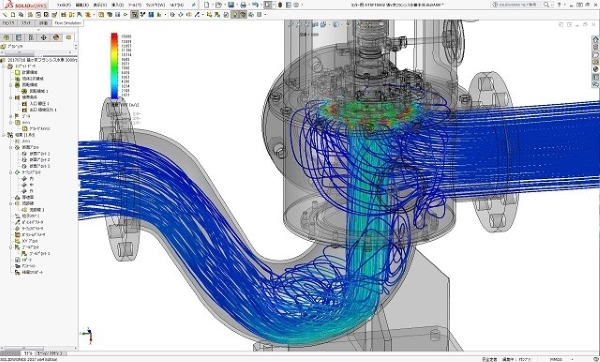Switch to the Flow Simulation tab
Image resolution: width=600 pixels, height=362 pixels.
click(68, 23)
